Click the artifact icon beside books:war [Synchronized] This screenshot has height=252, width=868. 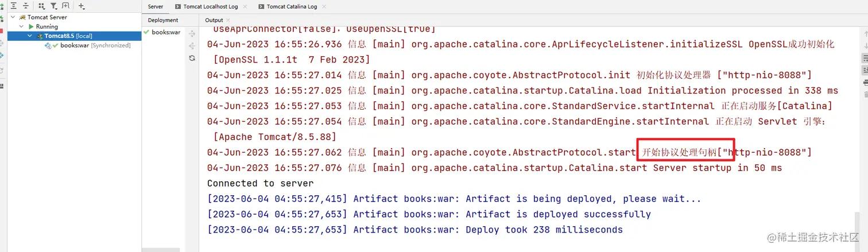click(48, 45)
